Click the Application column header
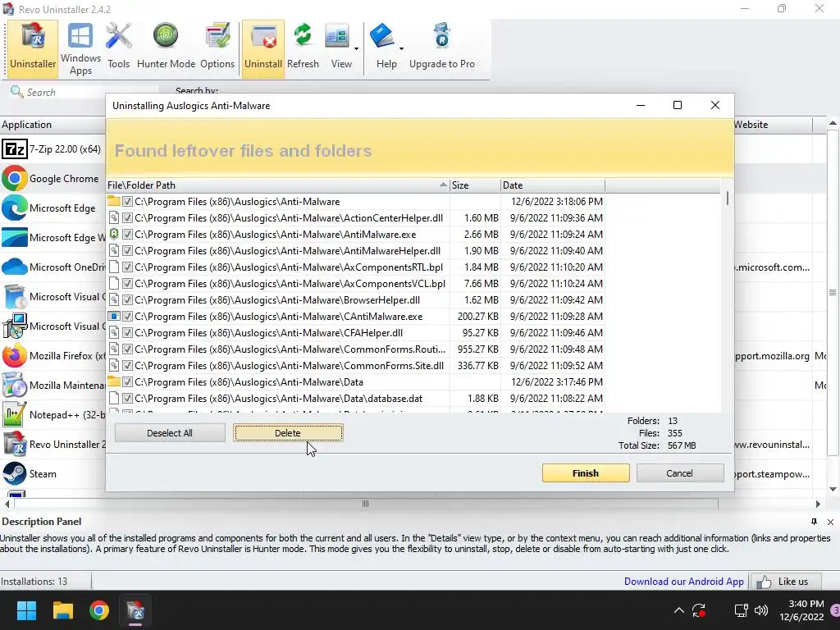 52,125
